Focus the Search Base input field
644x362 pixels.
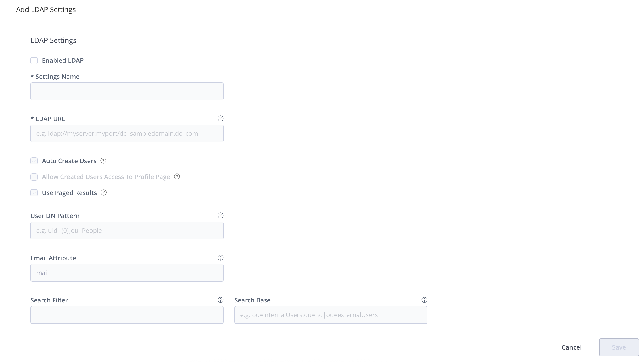[330, 315]
